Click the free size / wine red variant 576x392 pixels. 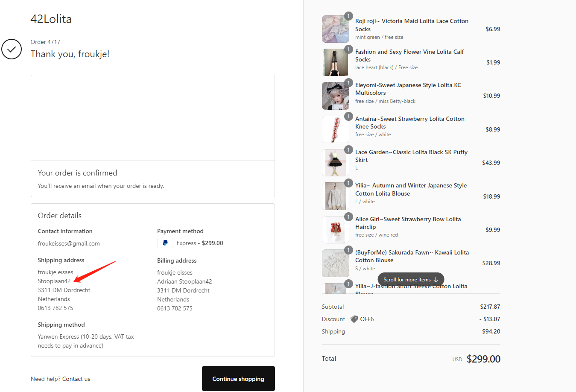[377, 235]
